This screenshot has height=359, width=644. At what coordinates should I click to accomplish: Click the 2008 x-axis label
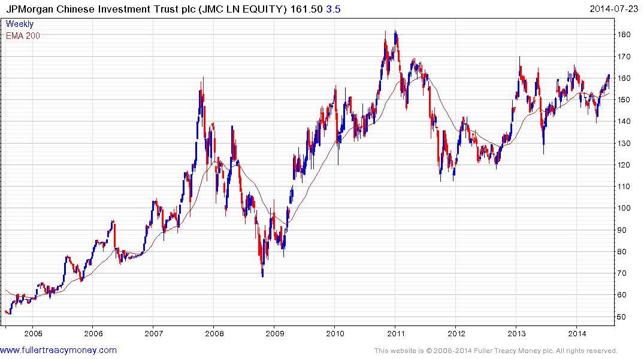coord(214,333)
